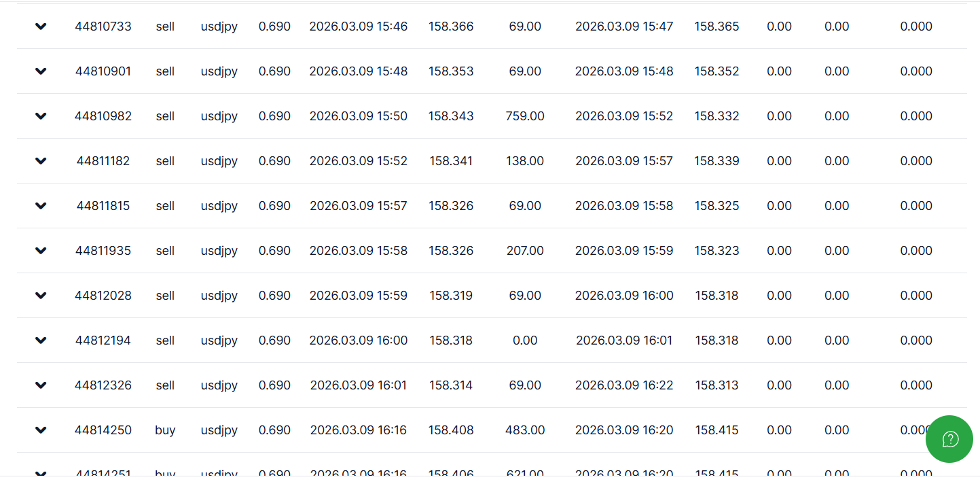Toggle chevron for order 44810982
This screenshot has height=488, width=980.
(x=41, y=116)
